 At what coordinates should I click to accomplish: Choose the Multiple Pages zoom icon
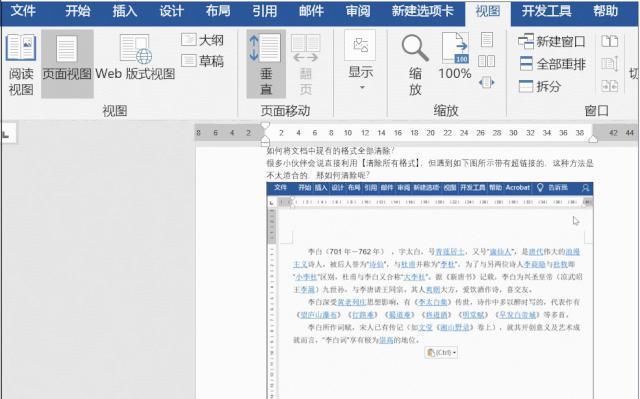click(x=487, y=61)
